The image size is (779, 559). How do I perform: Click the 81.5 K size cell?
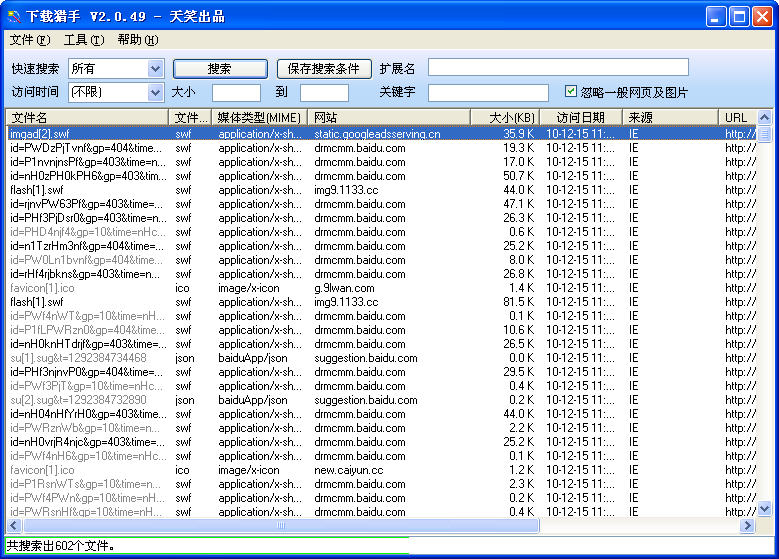(519, 302)
